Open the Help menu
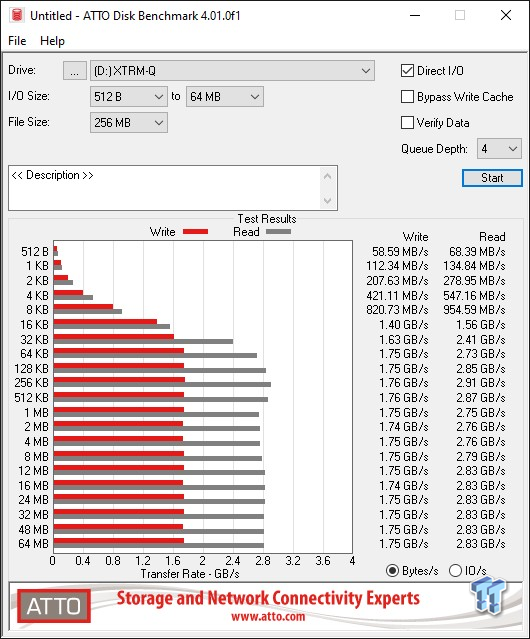Image resolution: width=530 pixels, height=639 pixels. point(52,41)
